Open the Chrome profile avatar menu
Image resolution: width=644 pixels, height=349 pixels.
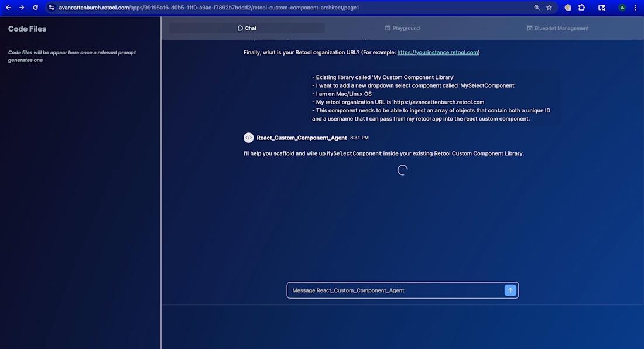point(622,8)
